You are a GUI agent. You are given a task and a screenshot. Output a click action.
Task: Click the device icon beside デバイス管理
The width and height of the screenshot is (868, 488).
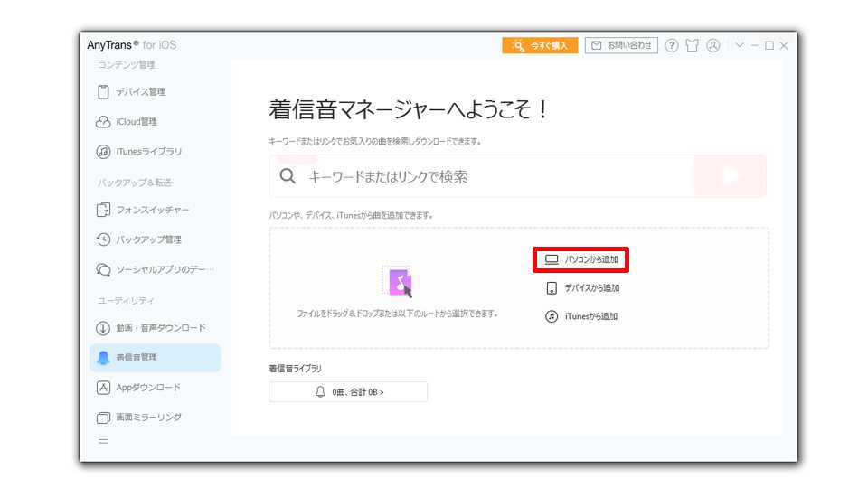pos(103,92)
